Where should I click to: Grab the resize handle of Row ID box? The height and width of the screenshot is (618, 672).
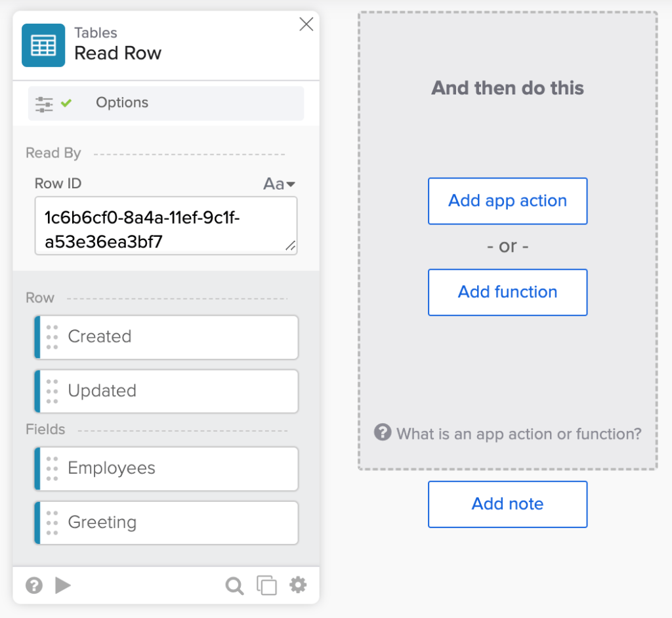point(289,246)
